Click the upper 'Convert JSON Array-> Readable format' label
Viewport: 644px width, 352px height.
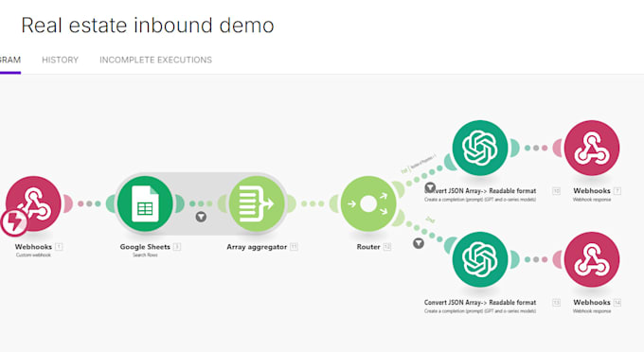coord(480,191)
